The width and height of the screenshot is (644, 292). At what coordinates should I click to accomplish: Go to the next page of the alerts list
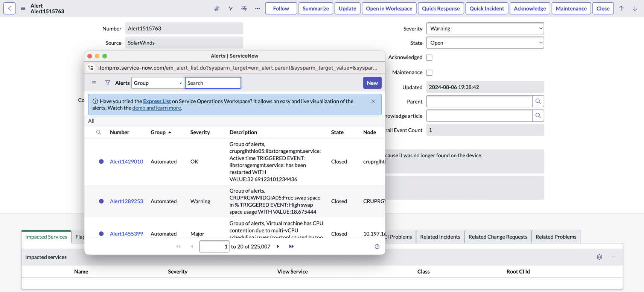coord(278,246)
